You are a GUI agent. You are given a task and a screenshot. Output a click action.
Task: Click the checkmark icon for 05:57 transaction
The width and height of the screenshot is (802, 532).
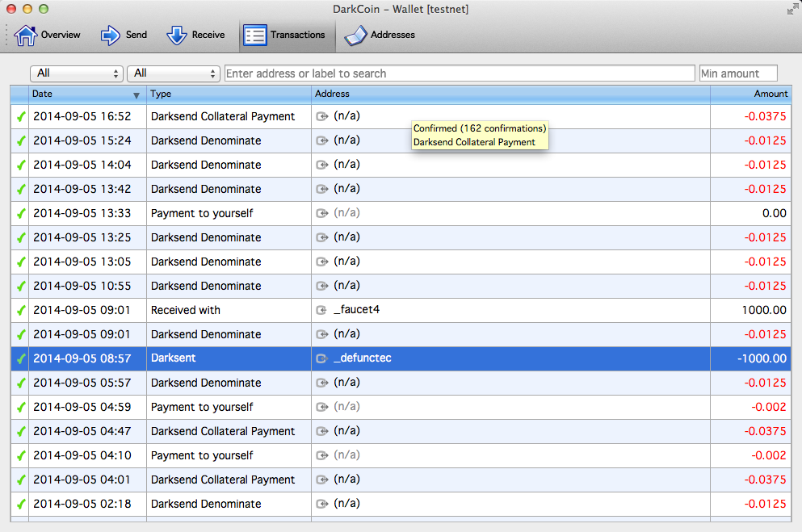click(20, 383)
